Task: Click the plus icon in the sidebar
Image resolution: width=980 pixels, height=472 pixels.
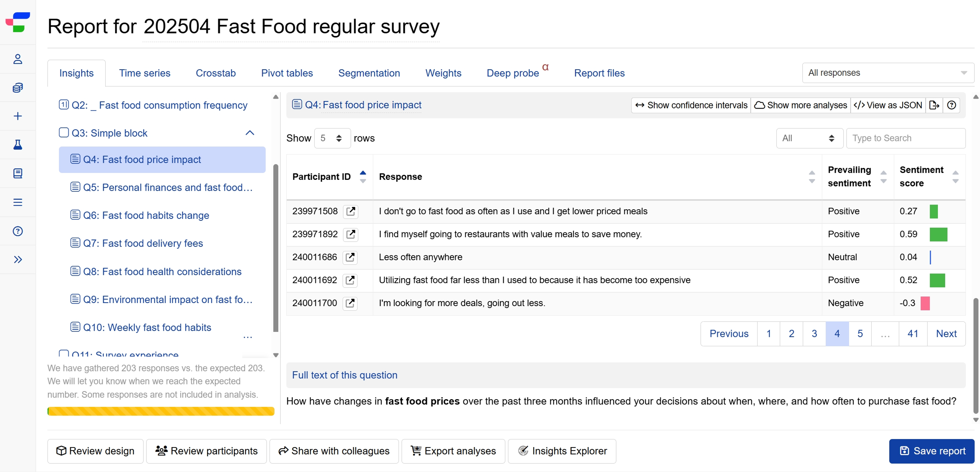Action: click(18, 116)
